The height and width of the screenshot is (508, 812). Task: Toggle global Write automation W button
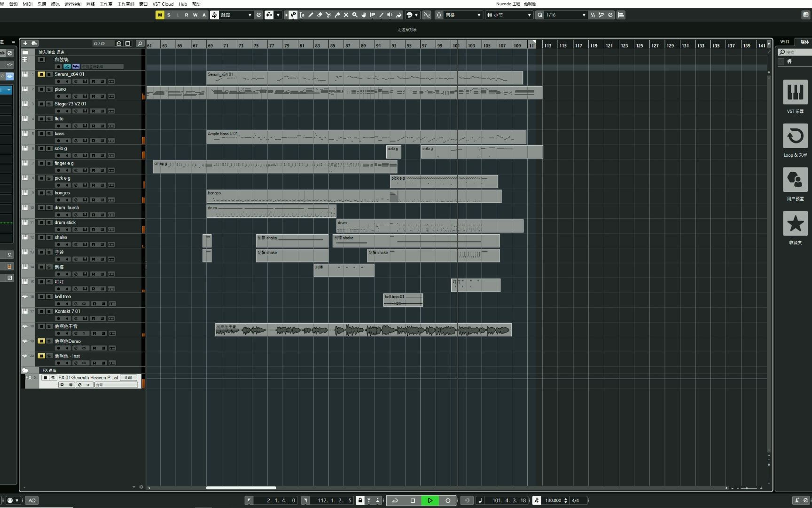pyautogui.click(x=195, y=15)
